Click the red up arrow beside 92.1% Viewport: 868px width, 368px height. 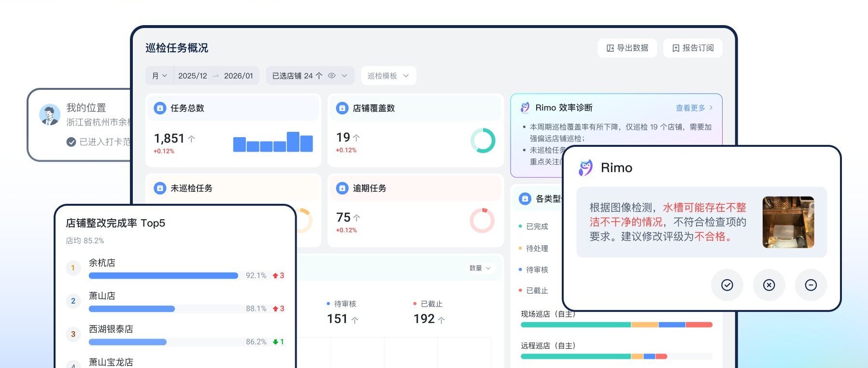click(275, 276)
